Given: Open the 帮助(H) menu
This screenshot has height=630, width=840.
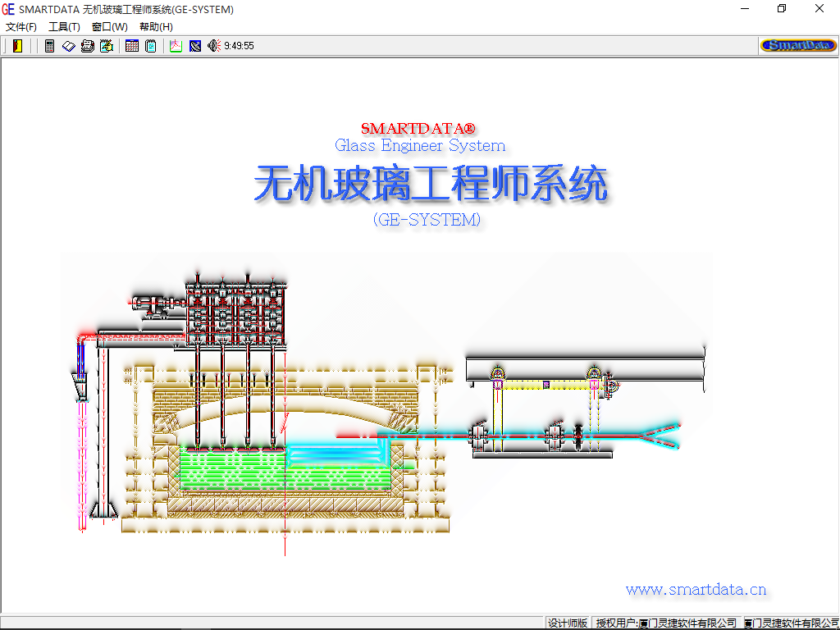Looking at the screenshot, I should click(x=156, y=27).
